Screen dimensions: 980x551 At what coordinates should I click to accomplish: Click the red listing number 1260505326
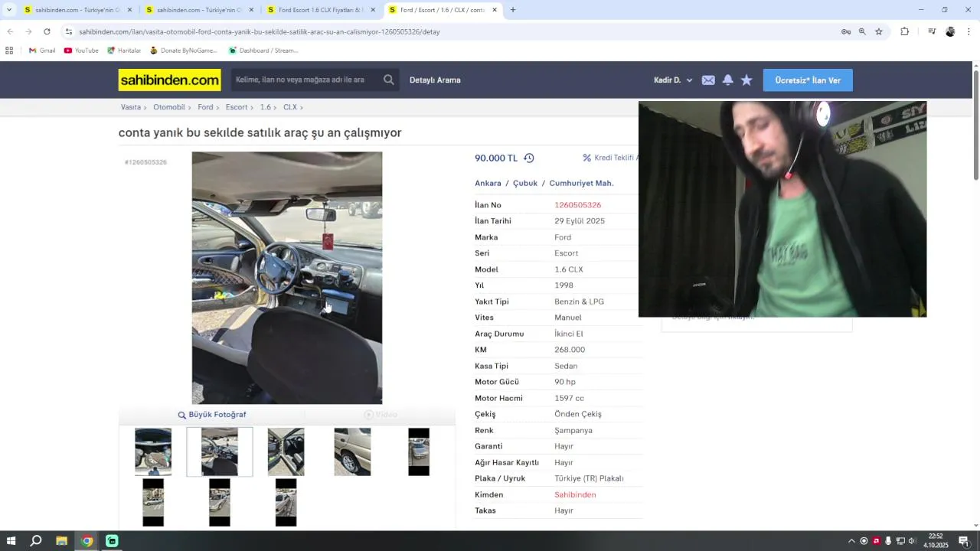[577, 205]
